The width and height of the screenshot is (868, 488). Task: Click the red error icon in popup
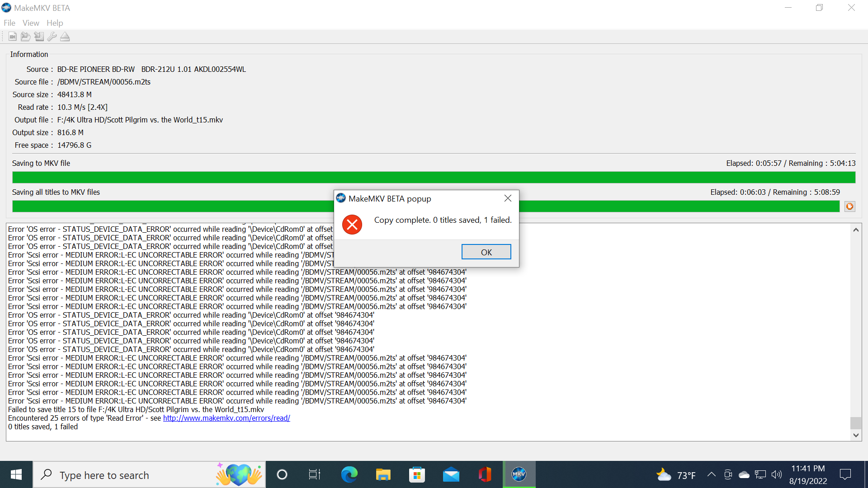tap(352, 225)
